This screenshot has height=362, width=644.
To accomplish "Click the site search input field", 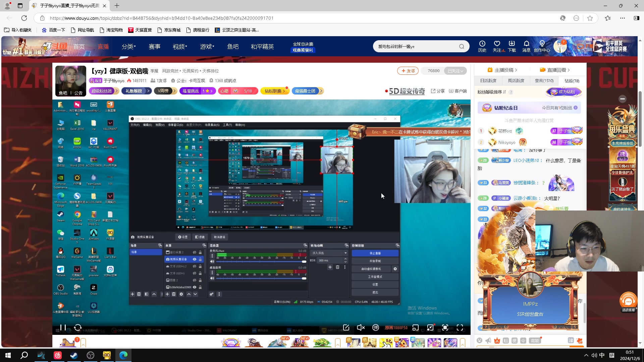I will (416, 47).
